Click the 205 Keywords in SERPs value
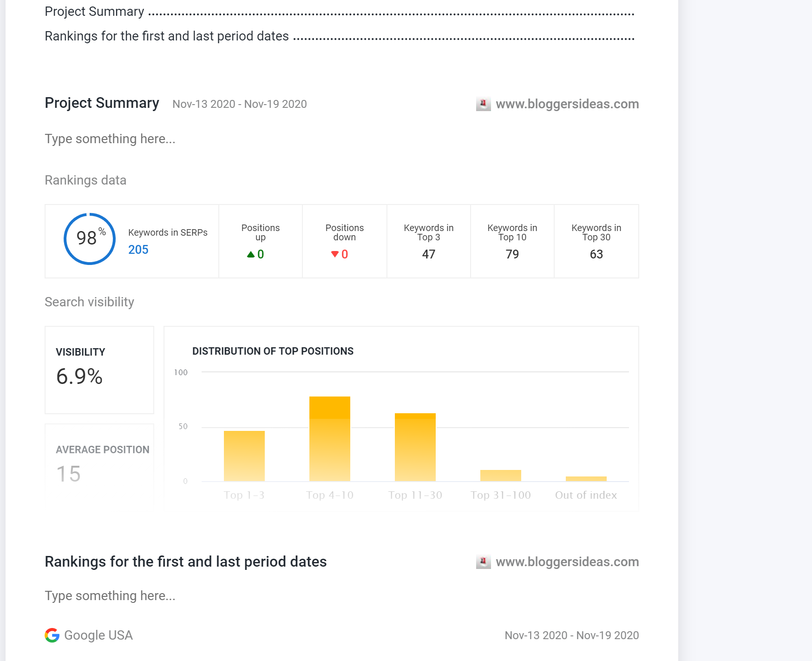Image resolution: width=812 pixels, height=661 pixels. 138,250
